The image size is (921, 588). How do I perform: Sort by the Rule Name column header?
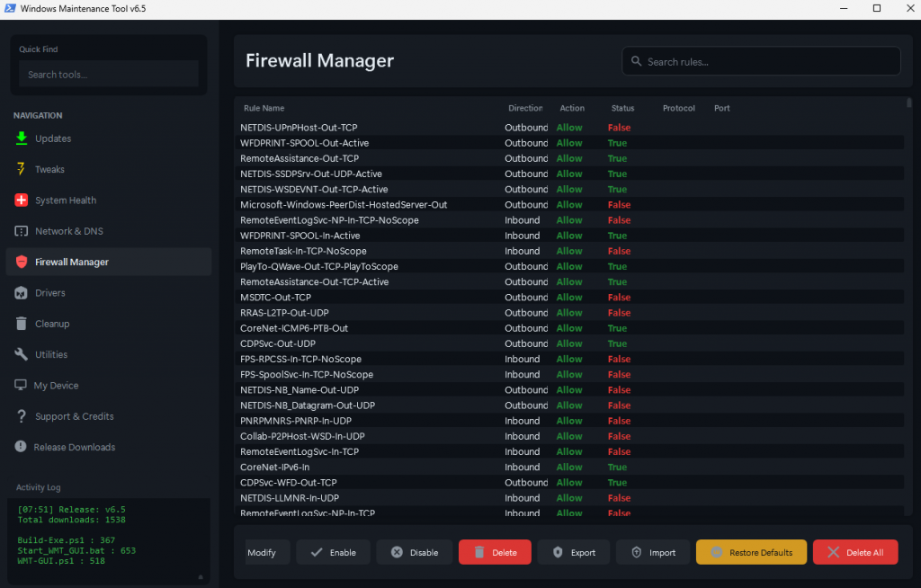(264, 108)
